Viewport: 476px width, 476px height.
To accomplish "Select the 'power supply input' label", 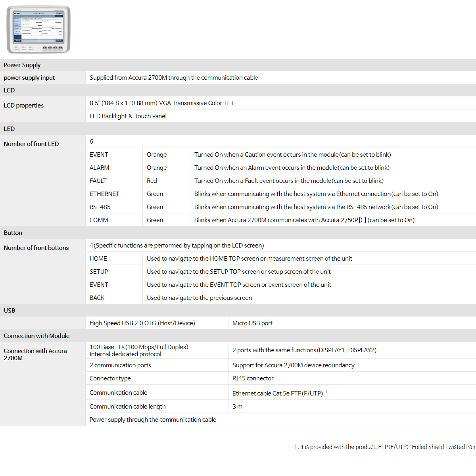I will 29,78.
